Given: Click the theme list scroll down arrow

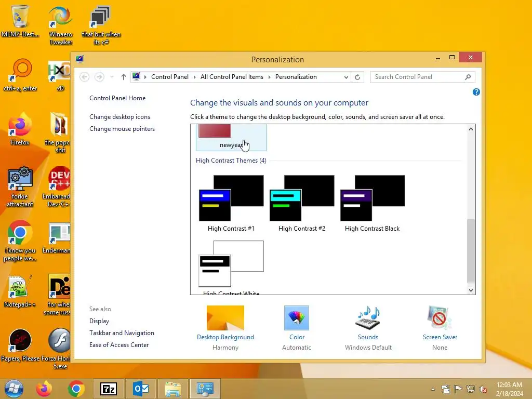Looking at the screenshot, I should (471, 290).
